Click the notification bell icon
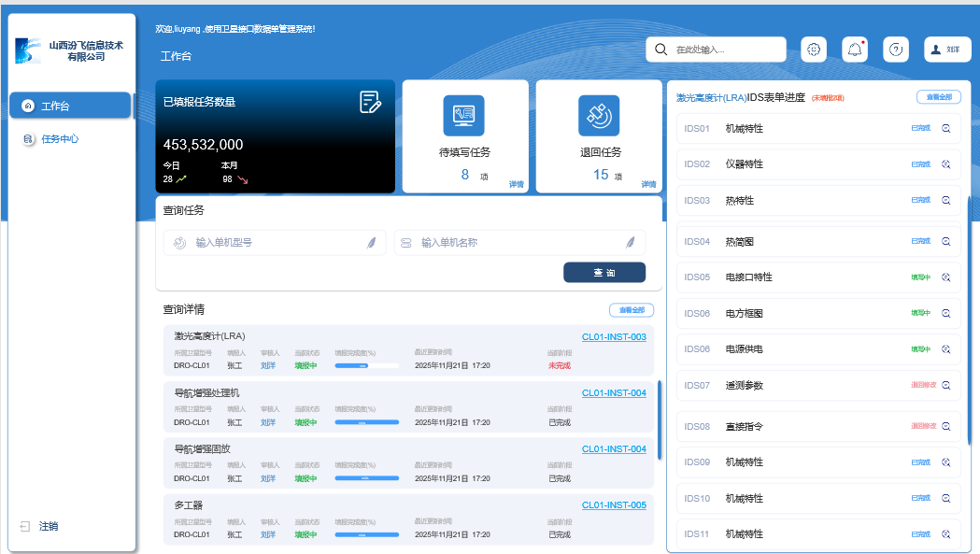The width and height of the screenshot is (980, 554). tap(855, 50)
